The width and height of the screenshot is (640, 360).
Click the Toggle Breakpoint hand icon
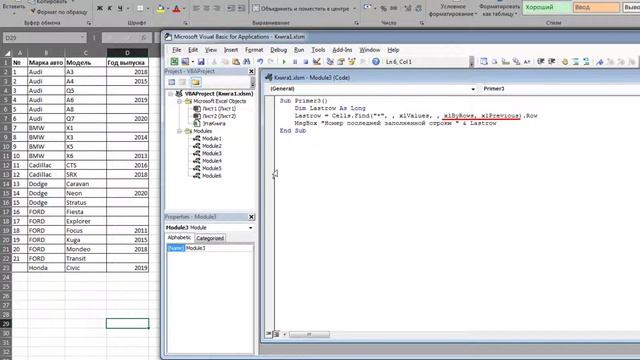[565, 62]
